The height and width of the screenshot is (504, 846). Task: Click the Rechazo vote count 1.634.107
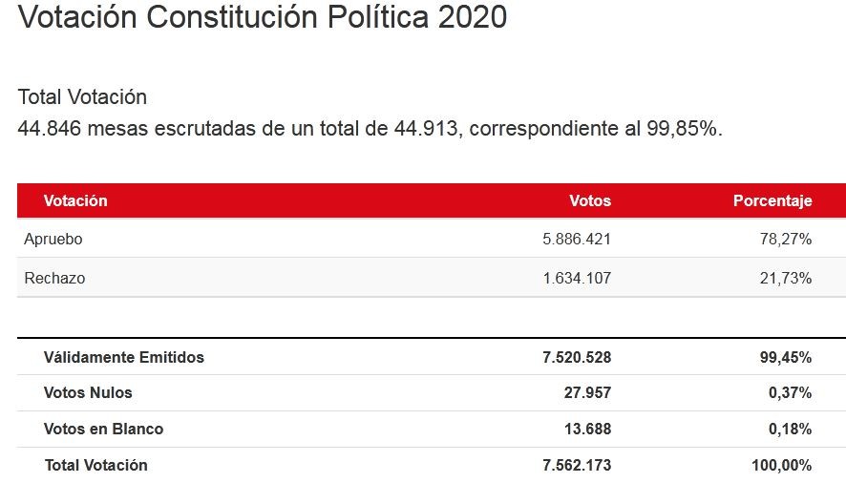point(576,279)
